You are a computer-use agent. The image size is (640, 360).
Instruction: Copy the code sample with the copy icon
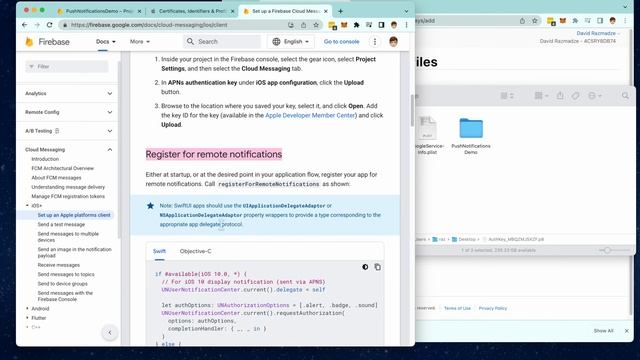(x=378, y=267)
